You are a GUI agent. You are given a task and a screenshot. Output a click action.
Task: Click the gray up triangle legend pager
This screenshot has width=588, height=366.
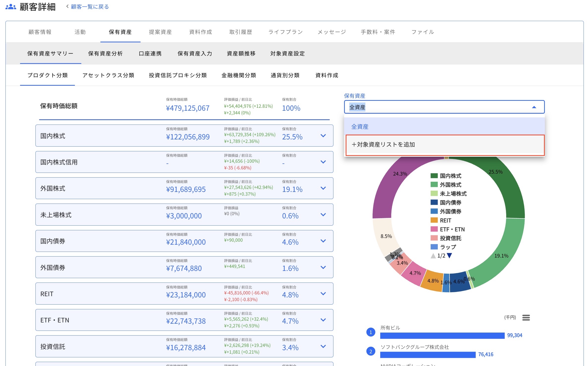[433, 256]
